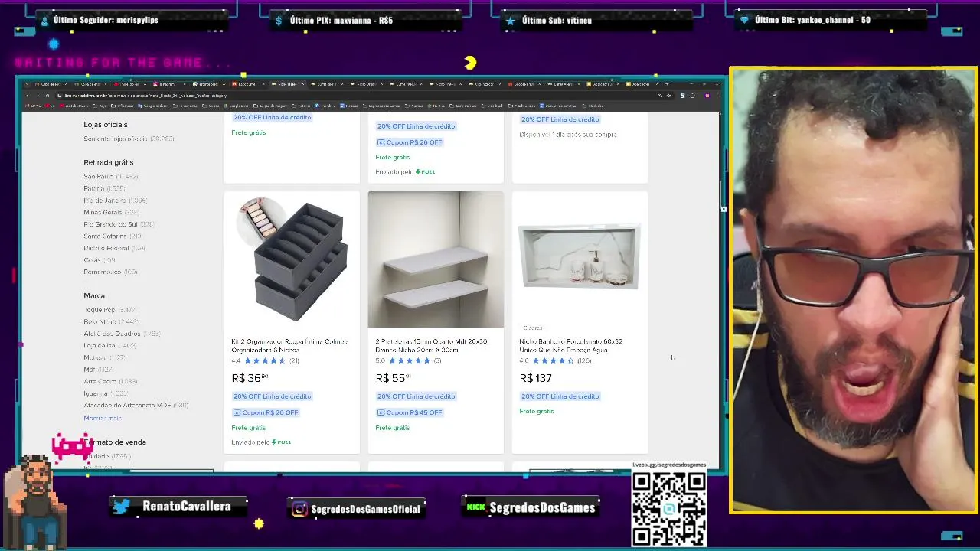
Task: Click the coupon icon in Cupom R$ 45 OFF
Action: tap(381, 412)
